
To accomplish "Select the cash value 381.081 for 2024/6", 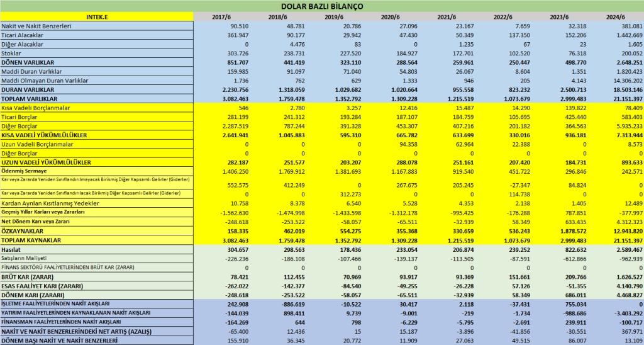I will (x=633, y=26).
